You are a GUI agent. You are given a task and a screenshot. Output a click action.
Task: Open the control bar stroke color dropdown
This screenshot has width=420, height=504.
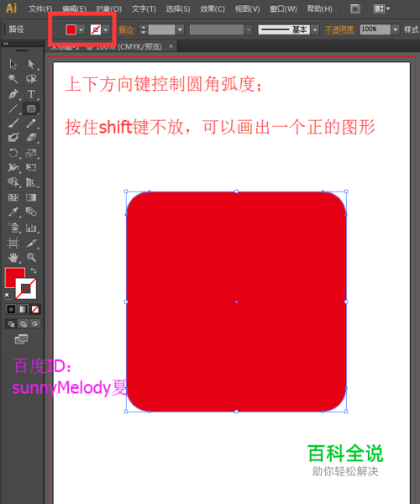106,29
